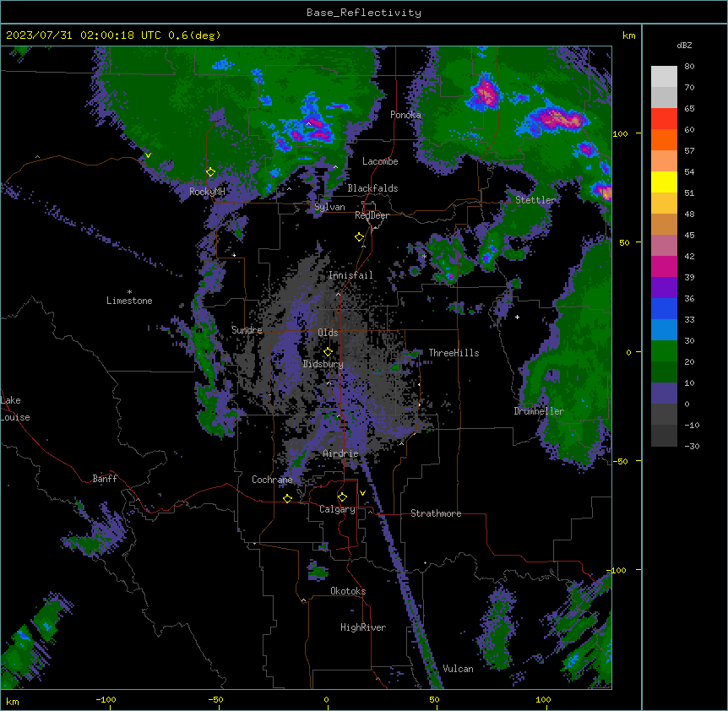
Task: Click the Didsbury city label
Action: tap(323, 364)
